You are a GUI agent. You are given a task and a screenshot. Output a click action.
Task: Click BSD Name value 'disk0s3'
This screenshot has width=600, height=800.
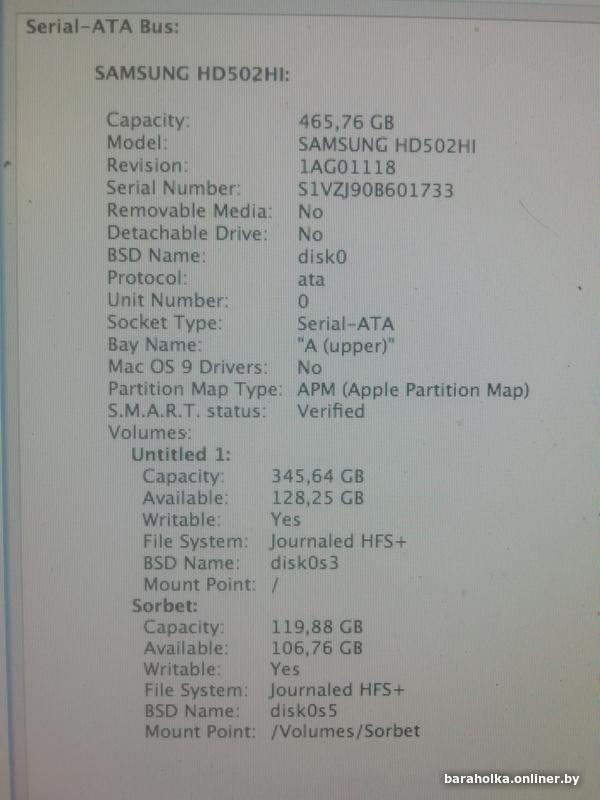coord(304,563)
